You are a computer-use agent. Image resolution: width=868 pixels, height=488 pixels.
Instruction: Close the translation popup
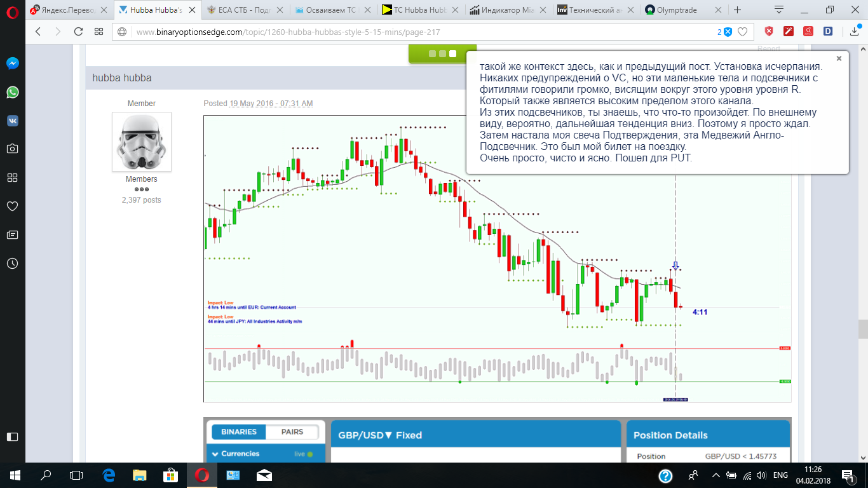click(x=839, y=58)
